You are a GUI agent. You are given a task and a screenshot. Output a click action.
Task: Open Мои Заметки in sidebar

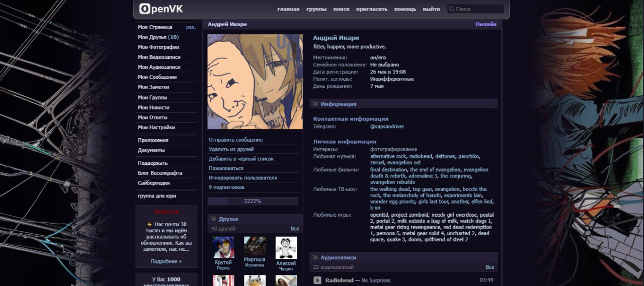(153, 87)
